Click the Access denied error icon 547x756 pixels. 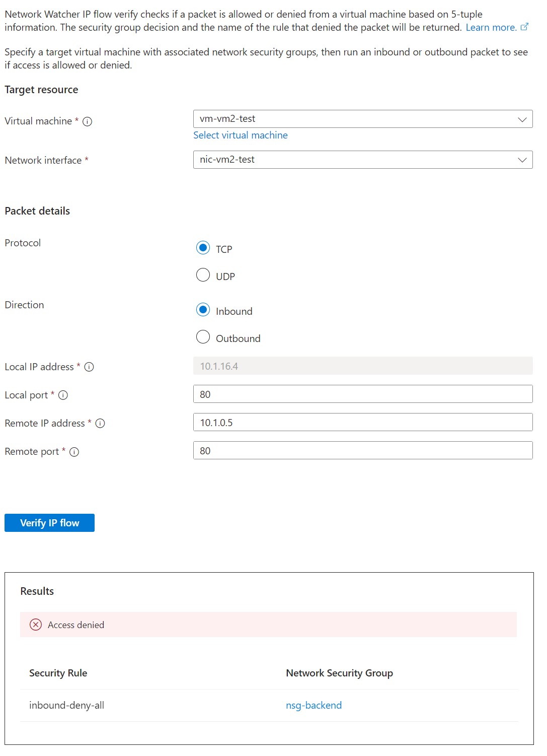coord(36,625)
